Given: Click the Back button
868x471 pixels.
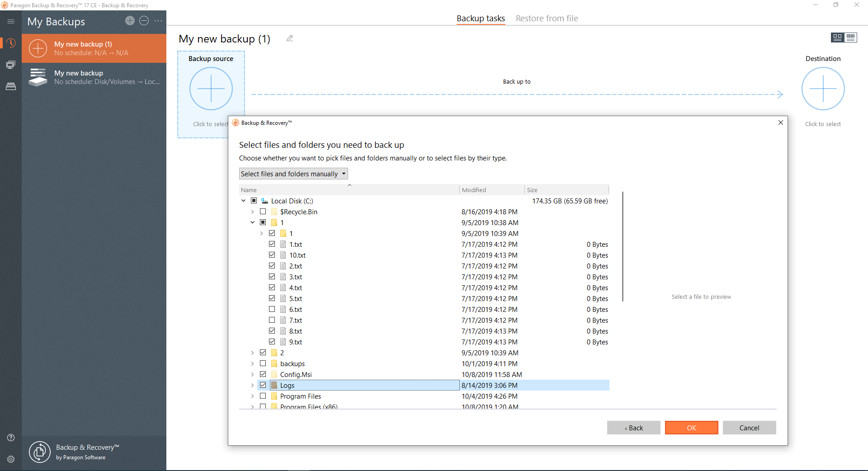Looking at the screenshot, I should tap(633, 428).
